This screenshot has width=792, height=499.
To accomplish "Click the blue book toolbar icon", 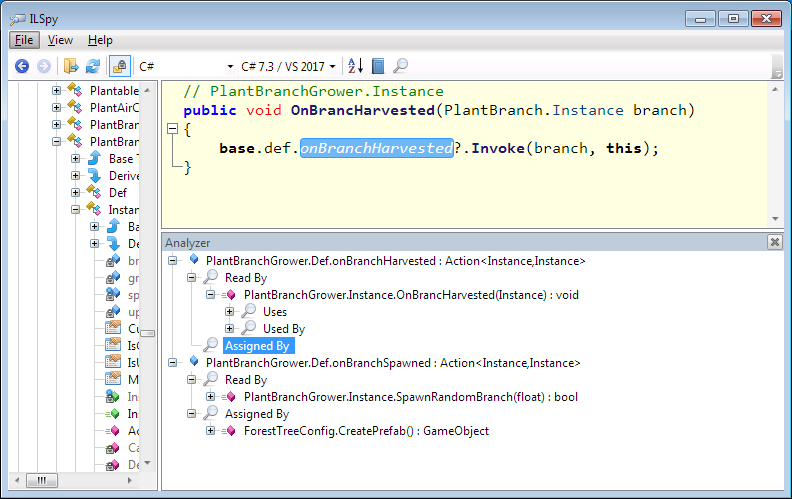I will coord(377,66).
